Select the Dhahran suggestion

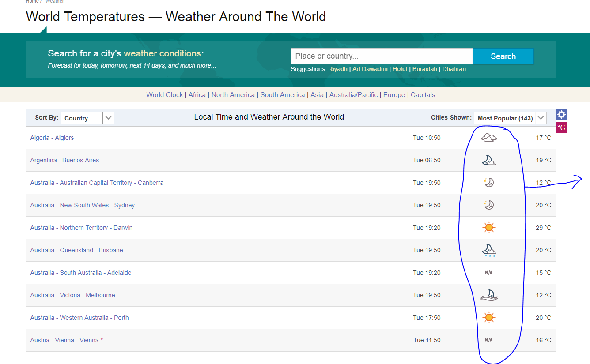pos(454,69)
